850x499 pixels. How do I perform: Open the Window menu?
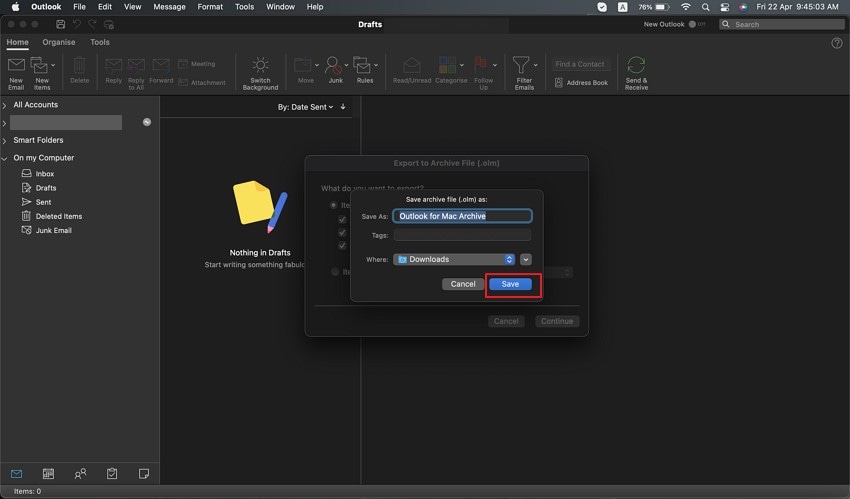tap(280, 7)
